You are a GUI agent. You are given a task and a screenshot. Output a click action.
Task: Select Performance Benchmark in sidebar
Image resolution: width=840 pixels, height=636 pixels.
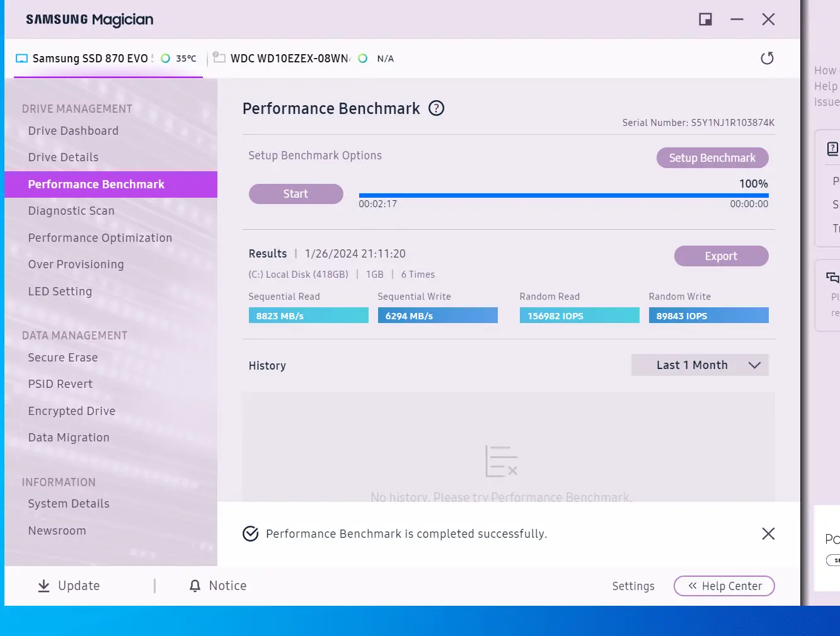point(111,185)
